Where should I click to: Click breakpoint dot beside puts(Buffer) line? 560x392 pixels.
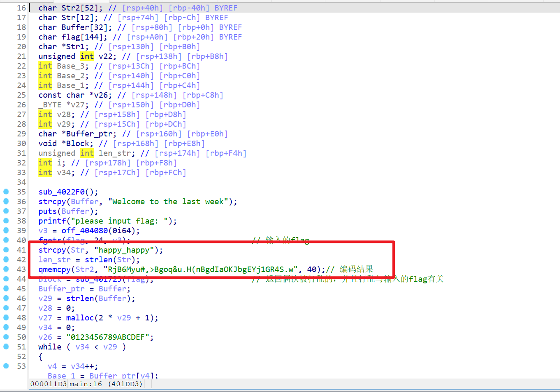click(6, 211)
